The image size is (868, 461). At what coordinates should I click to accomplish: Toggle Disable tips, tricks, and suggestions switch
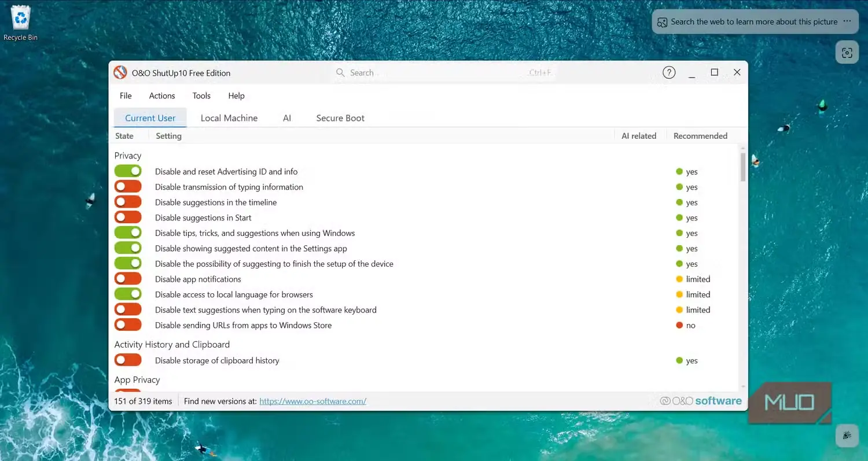click(128, 233)
